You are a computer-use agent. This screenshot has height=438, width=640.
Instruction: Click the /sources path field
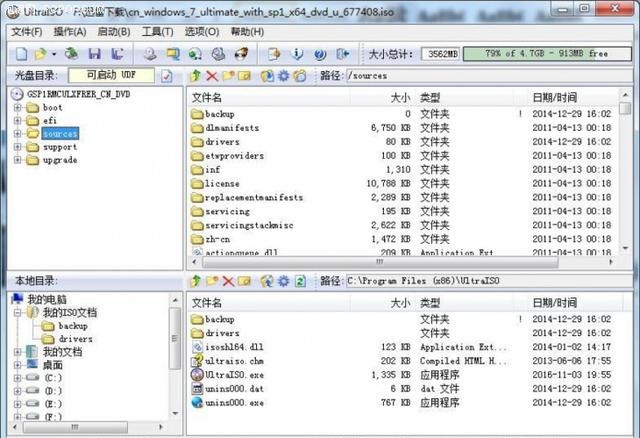pos(489,76)
